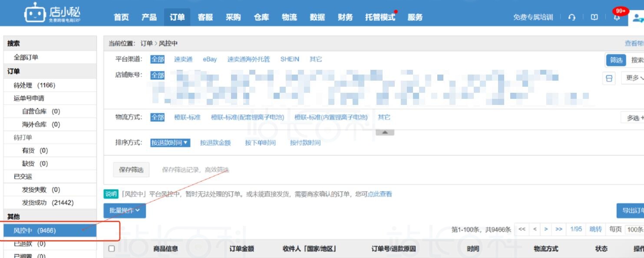Screen dimensions: 644x258
Task: Collapse the filter panel with up arrow
Action: [x=385, y=132]
